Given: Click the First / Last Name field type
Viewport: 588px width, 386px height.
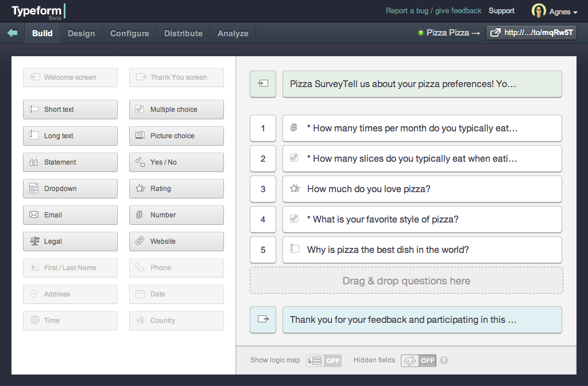Looking at the screenshot, I should [x=70, y=268].
